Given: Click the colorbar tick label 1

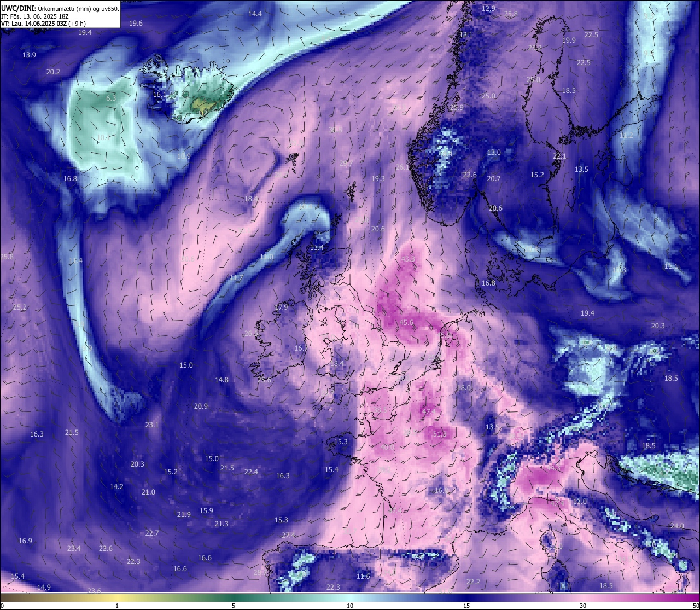Looking at the screenshot, I should tap(117, 606).
